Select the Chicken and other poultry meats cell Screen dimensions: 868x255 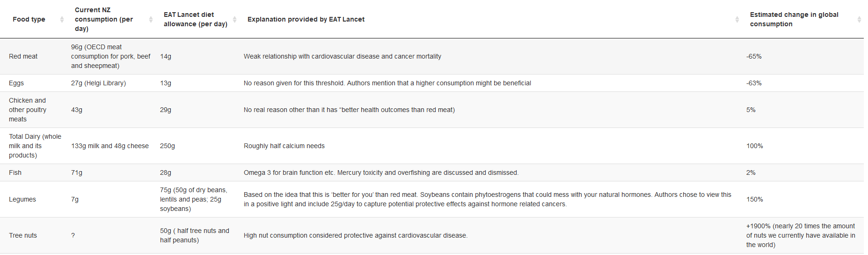pos(28,110)
